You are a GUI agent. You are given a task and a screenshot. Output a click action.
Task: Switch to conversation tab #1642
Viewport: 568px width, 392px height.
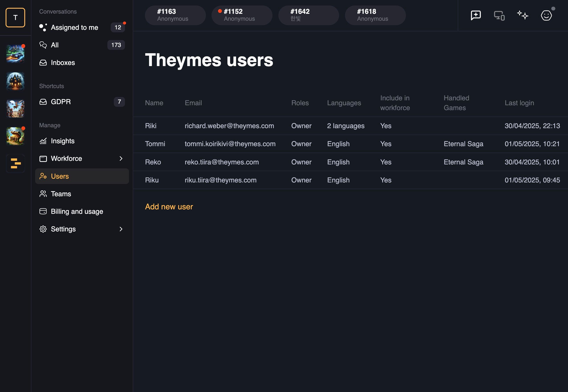[309, 15]
